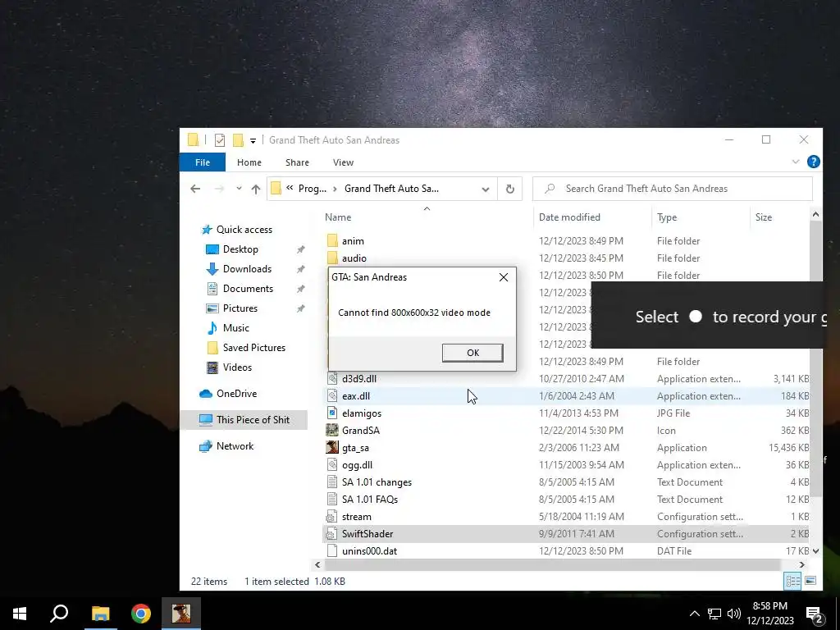Click the horizontal scrollbar in file list
Viewport: 840px width, 630px height.
(x=552, y=564)
